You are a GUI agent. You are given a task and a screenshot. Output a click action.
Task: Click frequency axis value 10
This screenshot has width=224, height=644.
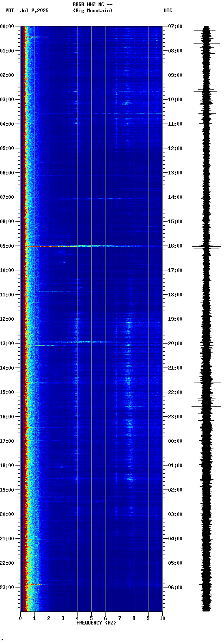coord(162,618)
